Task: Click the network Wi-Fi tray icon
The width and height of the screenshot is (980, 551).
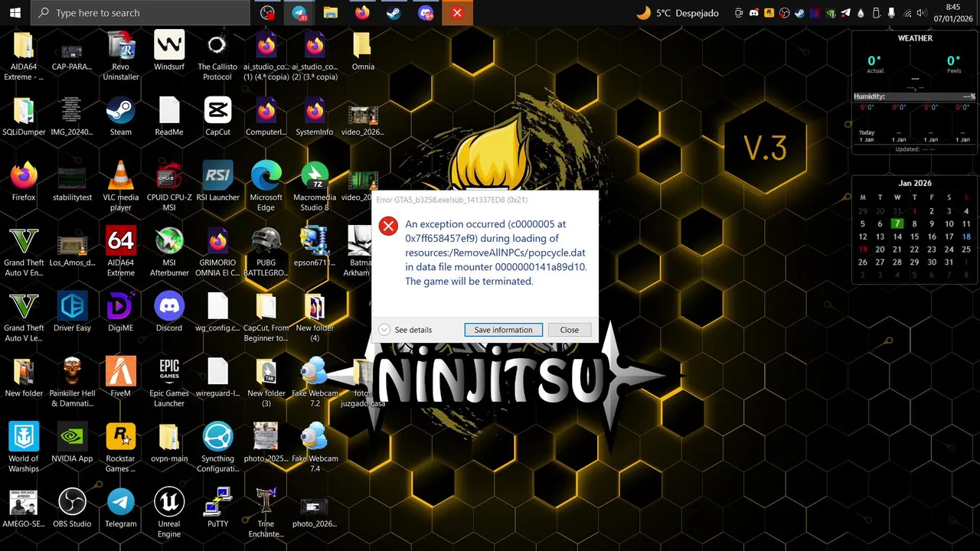Action: tap(908, 12)
